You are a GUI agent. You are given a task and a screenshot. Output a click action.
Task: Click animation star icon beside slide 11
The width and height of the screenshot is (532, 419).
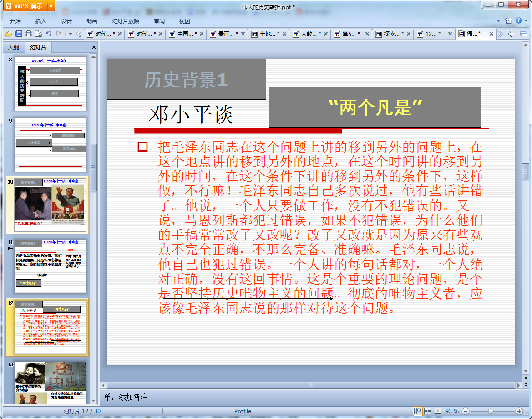click(10, 249)
